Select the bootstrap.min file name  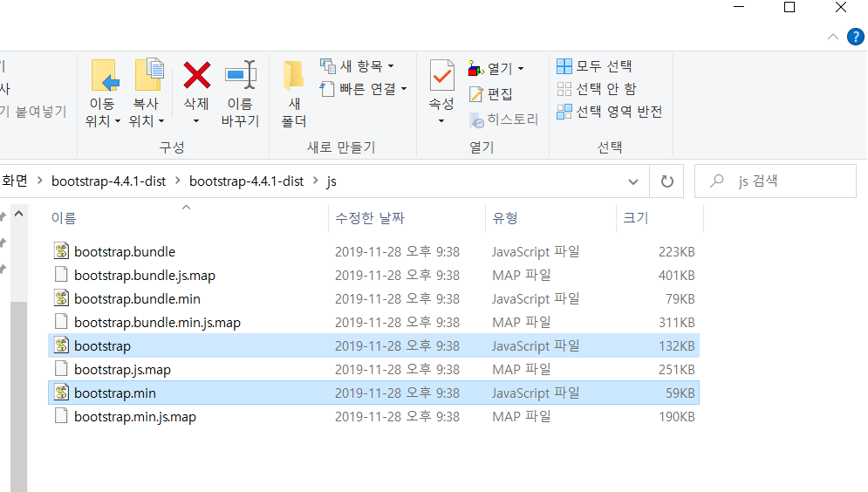(x=115, y=393)
